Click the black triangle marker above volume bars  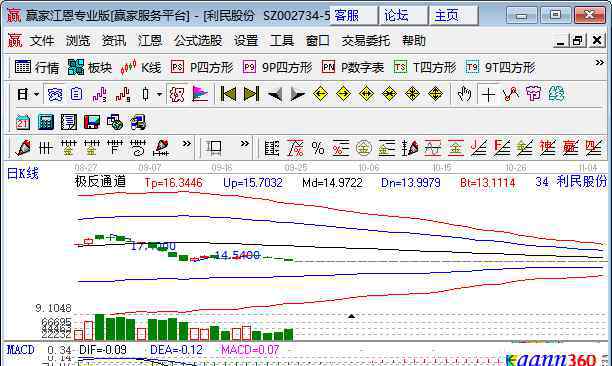[351, 316]
